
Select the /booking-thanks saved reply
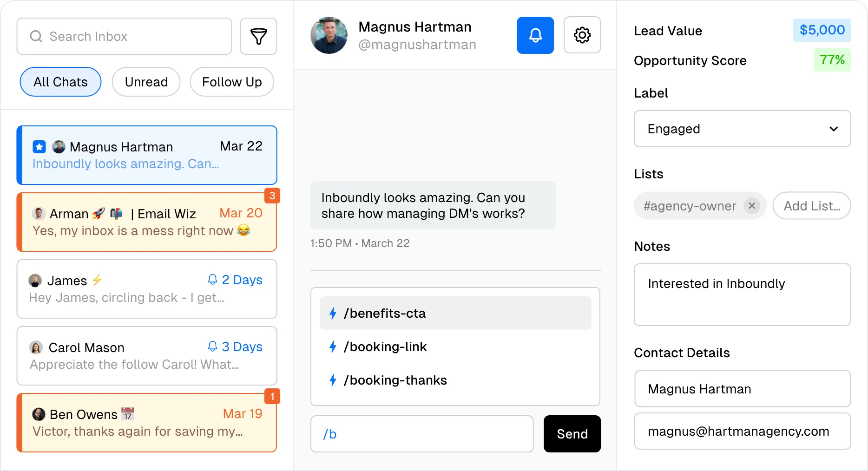[455, 380]
